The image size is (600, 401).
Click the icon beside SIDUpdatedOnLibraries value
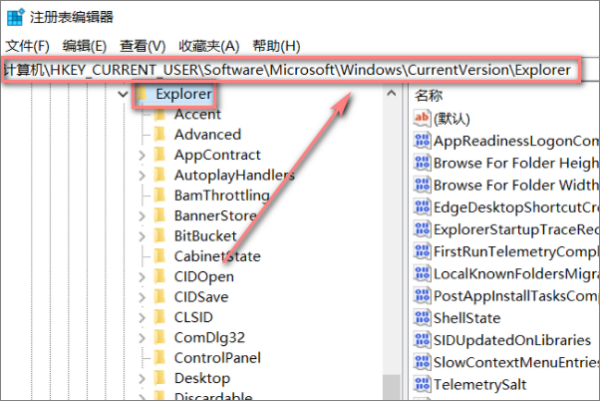pyautogui.click(x=421, y=339)
